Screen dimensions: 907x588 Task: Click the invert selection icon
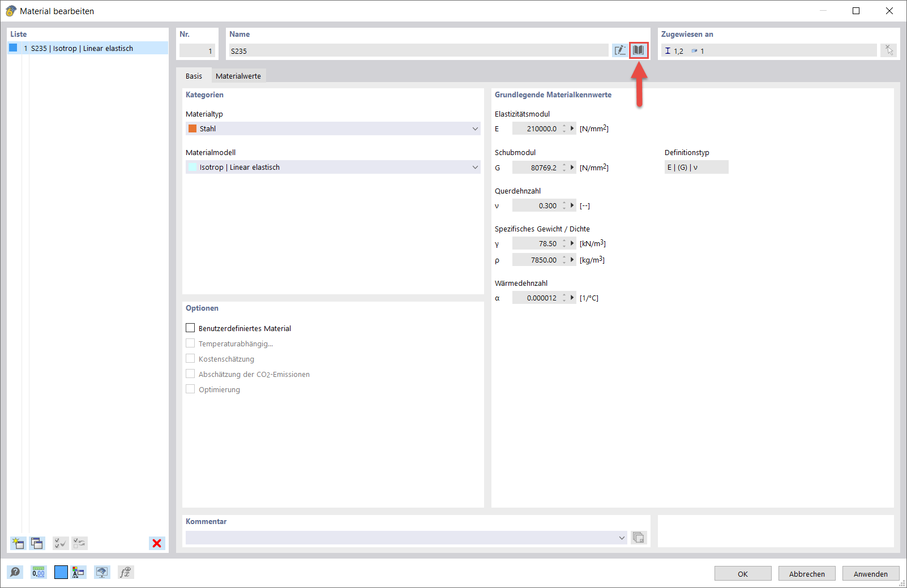80,543
